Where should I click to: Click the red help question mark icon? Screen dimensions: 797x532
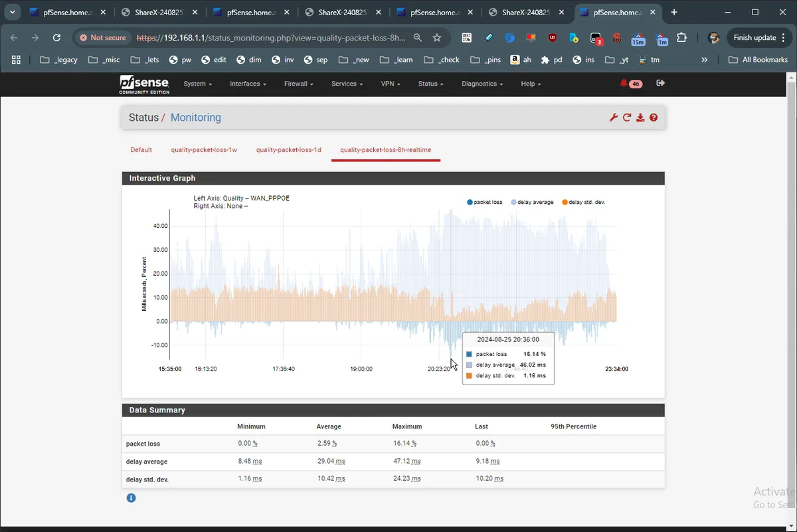coord(654,118)
